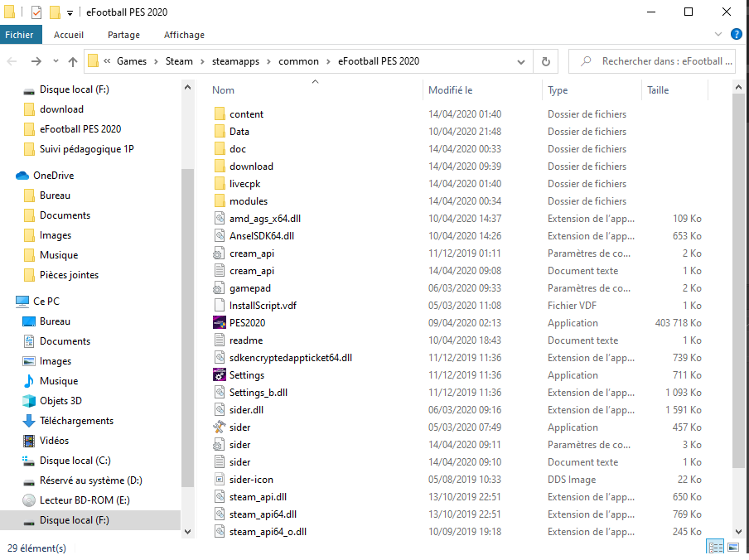Click the Disque local (C:) drive icon

[29, 461]
